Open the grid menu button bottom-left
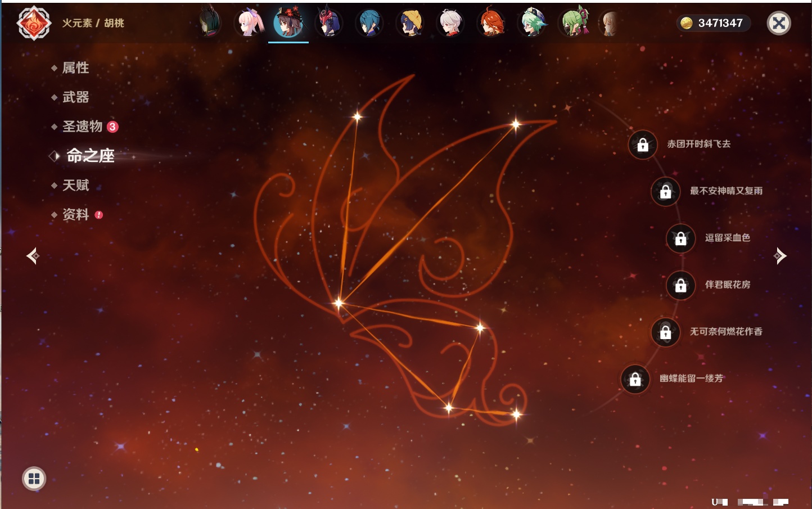Screen dimensions: 812x509 click(x=34, y=479)
